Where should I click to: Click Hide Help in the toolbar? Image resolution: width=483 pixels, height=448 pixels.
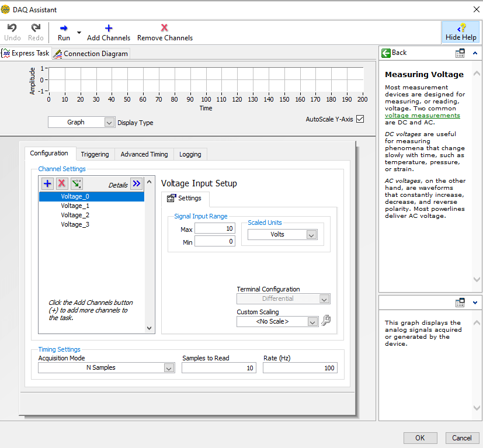[461, 32]
